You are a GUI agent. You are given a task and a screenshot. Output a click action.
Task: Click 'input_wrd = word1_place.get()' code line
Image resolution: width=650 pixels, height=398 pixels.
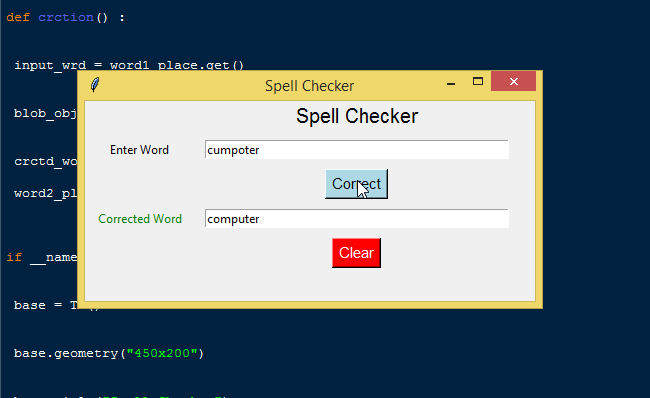click(129, 65)
